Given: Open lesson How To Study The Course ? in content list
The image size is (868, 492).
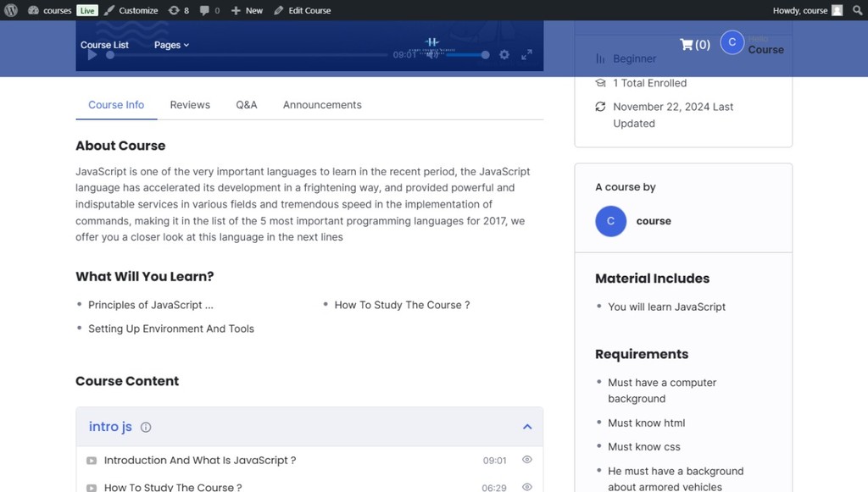Looking at the screenshot, I should [173, 487].
